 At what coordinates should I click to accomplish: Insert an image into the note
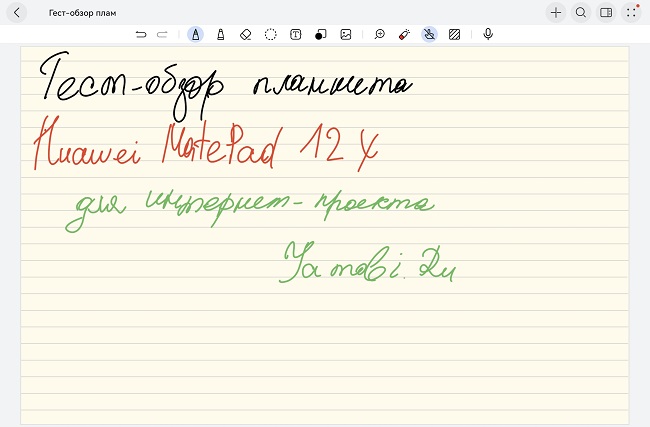[346, 34]
